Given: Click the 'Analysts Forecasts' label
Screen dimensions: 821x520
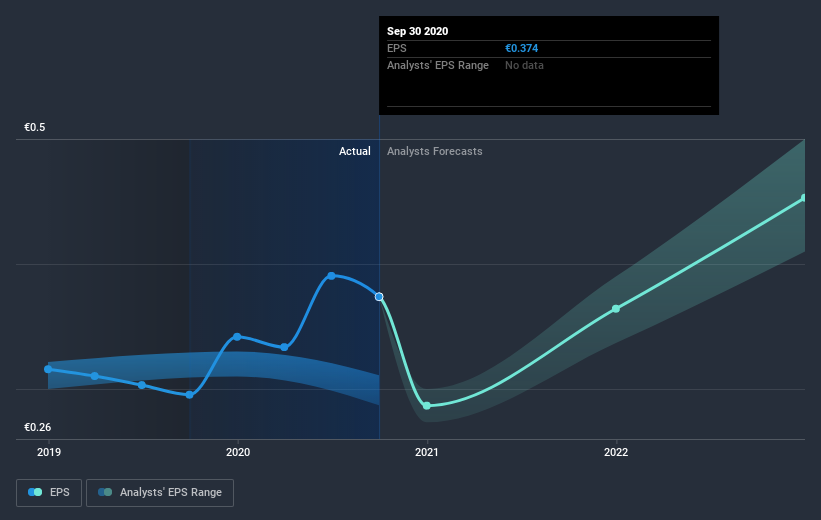Looking at the screenshot, I should pos(435,151).
